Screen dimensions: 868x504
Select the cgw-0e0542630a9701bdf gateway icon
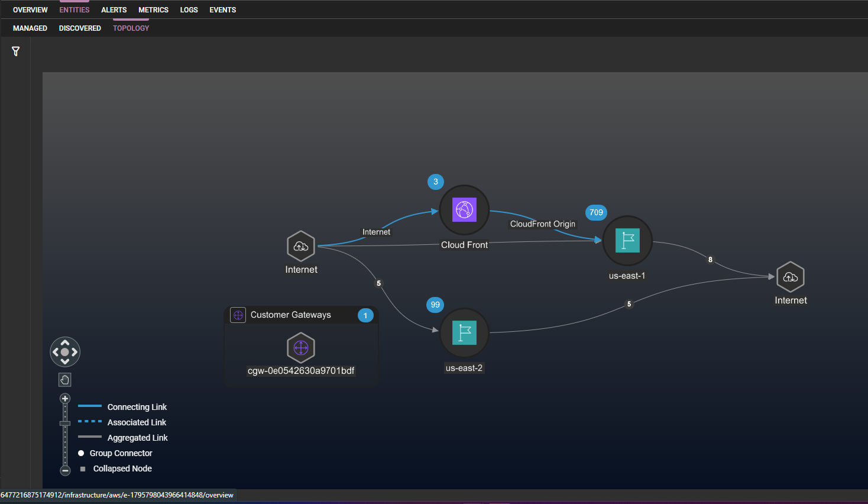301,348
